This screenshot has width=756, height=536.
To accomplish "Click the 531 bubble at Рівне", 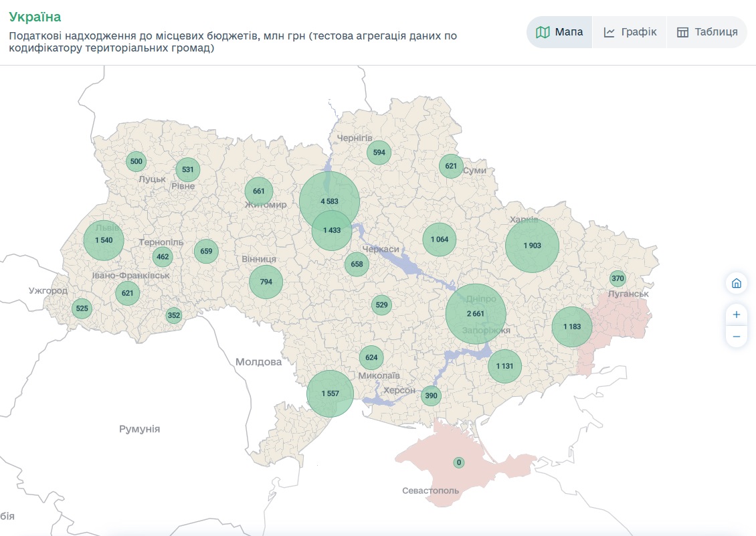I will [187, 169].
